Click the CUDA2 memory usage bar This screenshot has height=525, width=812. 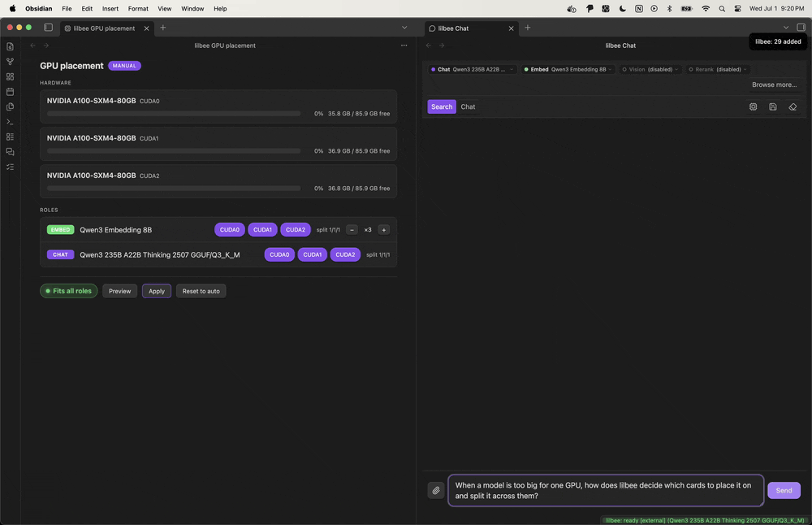point(174,188)
